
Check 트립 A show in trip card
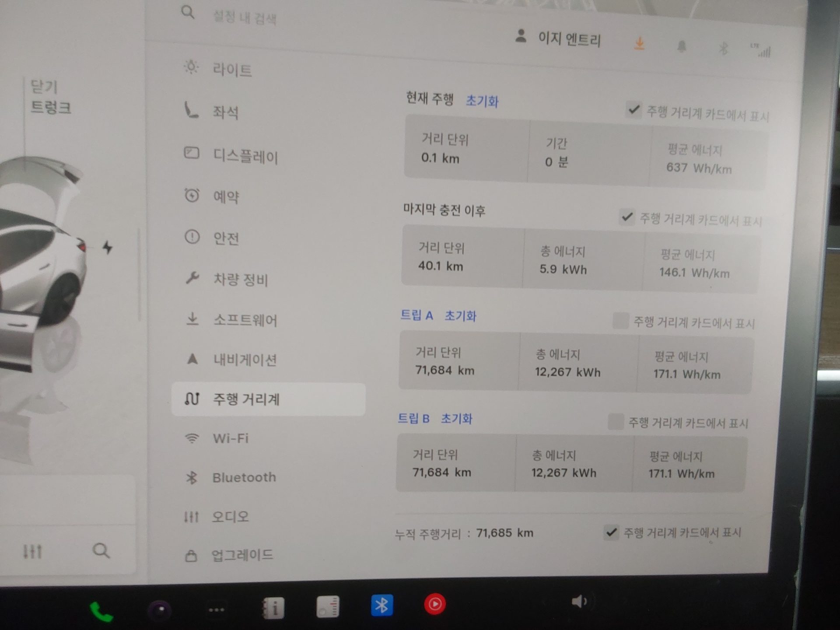coord(620,320)
